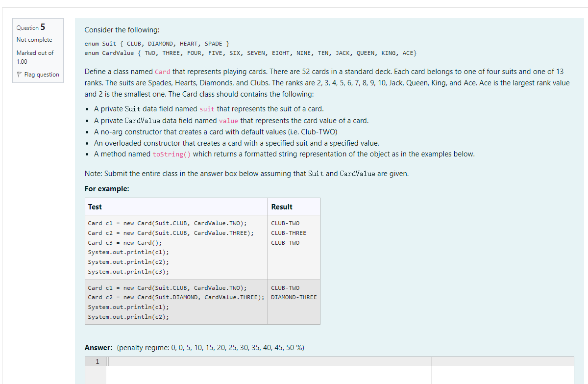
Task: Click the Marked out of 1.00 text
Action: [x=35, y=56]
